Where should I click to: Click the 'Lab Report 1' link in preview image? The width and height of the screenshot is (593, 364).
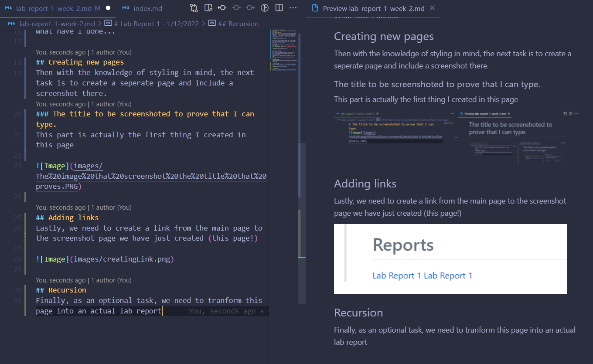click(396, 276)
